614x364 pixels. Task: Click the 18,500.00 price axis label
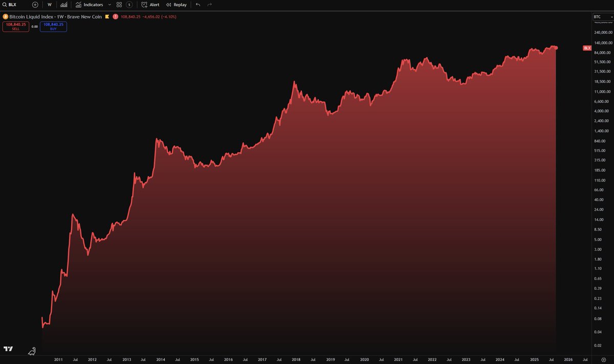[x=602, y=82]
